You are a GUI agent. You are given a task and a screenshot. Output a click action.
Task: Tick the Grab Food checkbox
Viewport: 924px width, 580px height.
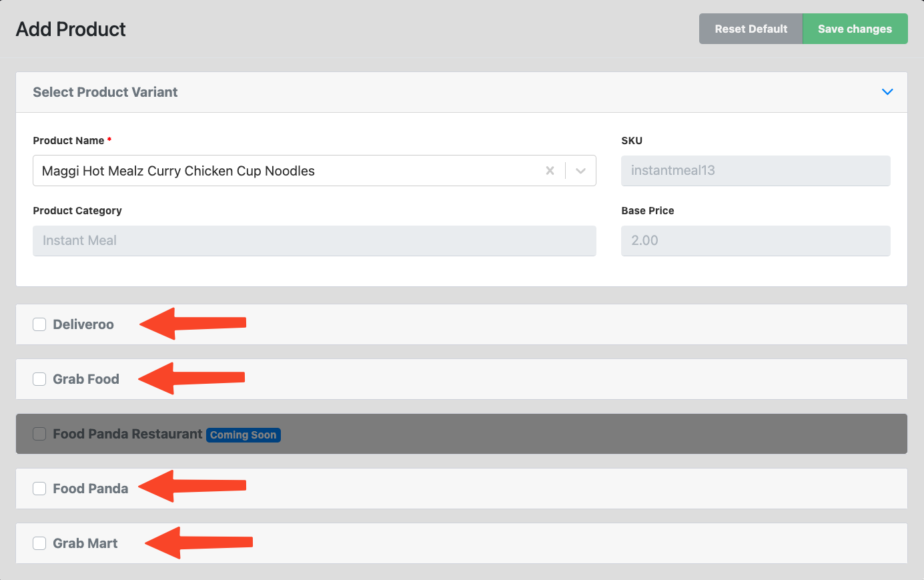(x=40, y=379)
